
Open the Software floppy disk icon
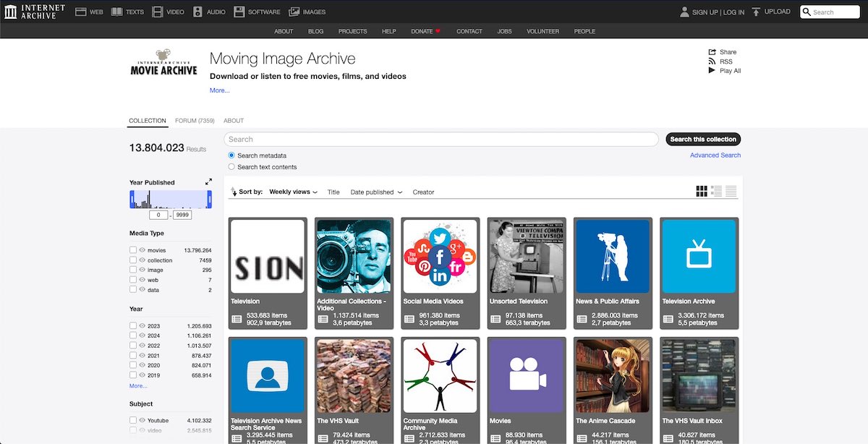239,12
